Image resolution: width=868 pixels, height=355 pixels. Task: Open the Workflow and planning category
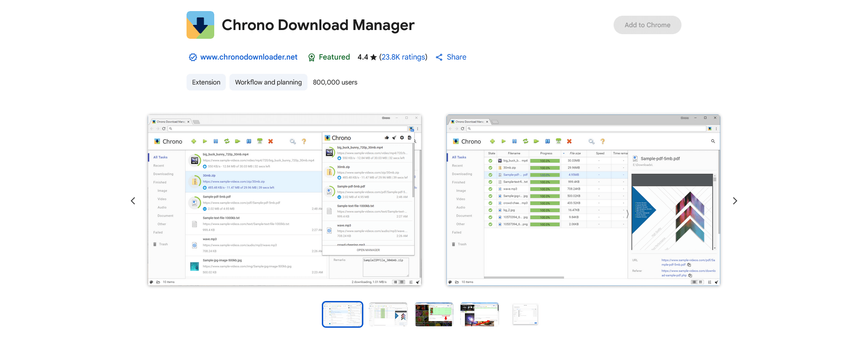268,82
